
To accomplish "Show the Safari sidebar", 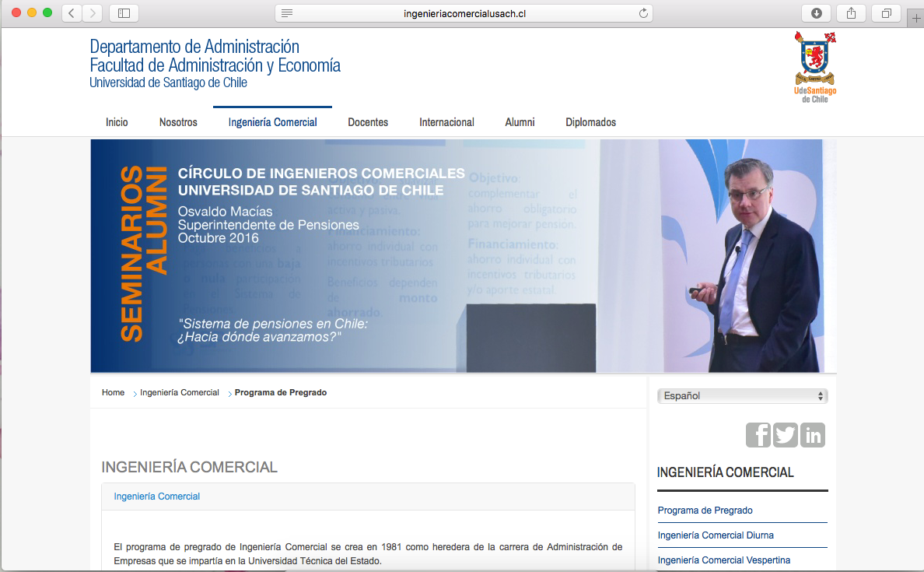I will pos(124,13).
